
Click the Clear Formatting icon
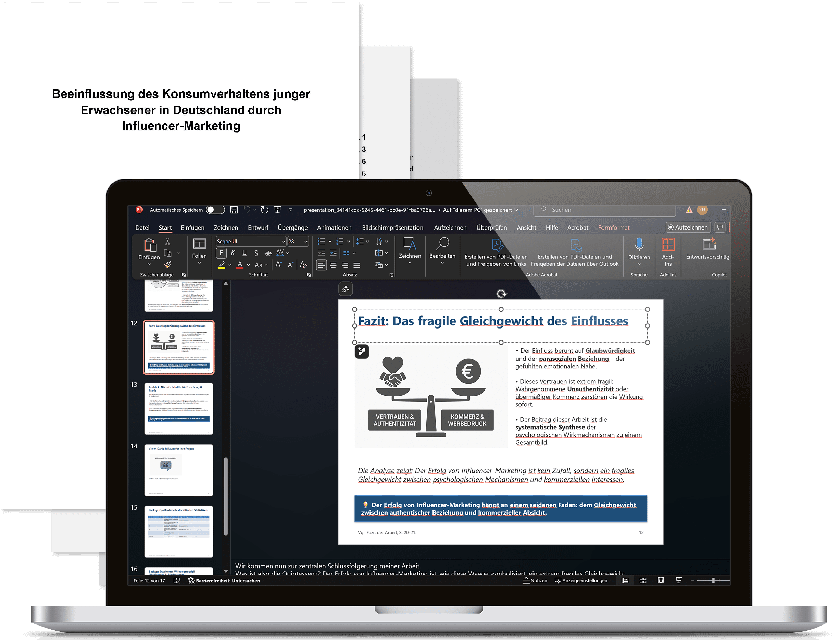303,264
